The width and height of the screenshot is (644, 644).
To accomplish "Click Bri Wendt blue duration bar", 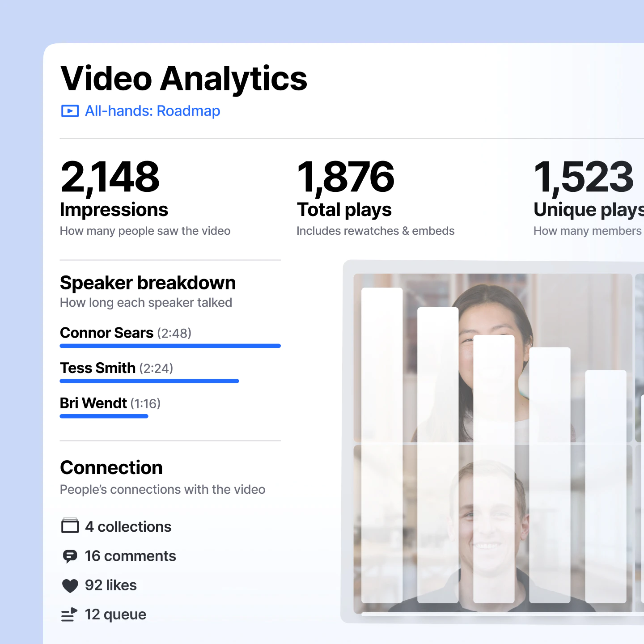I will (x=104, y=416).
